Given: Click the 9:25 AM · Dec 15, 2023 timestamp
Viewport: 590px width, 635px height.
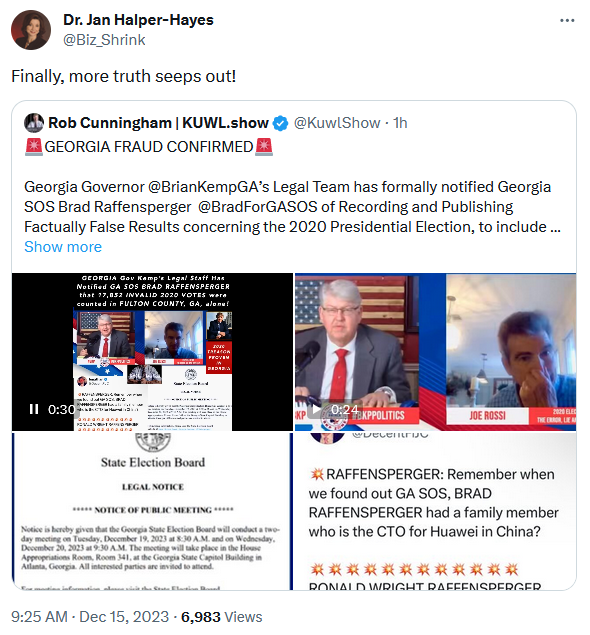Looking at the screenshot, I should [x=90, y=617].
